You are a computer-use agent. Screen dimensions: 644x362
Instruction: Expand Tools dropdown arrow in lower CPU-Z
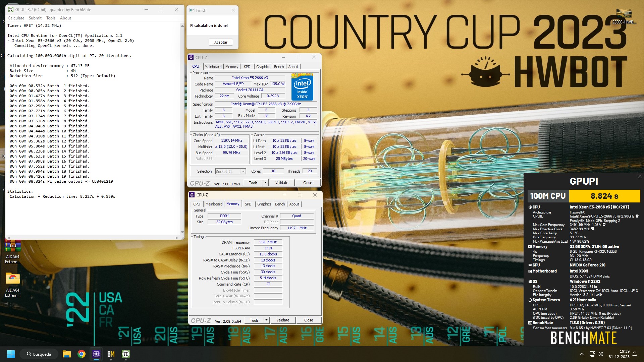click(266, 320)
